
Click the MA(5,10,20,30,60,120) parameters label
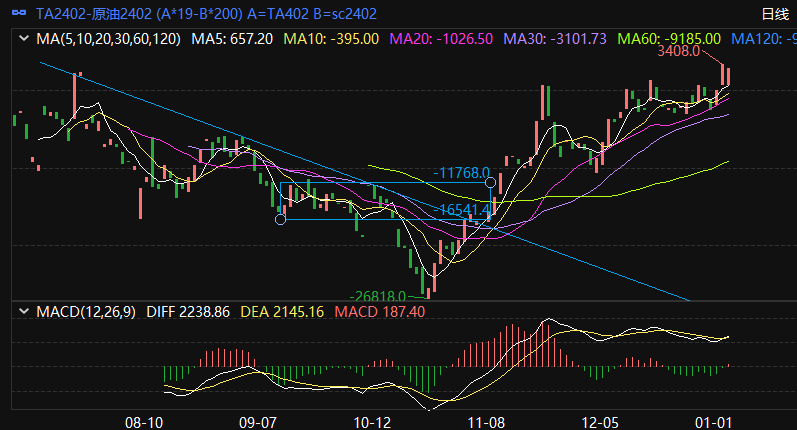coord(109,39)
